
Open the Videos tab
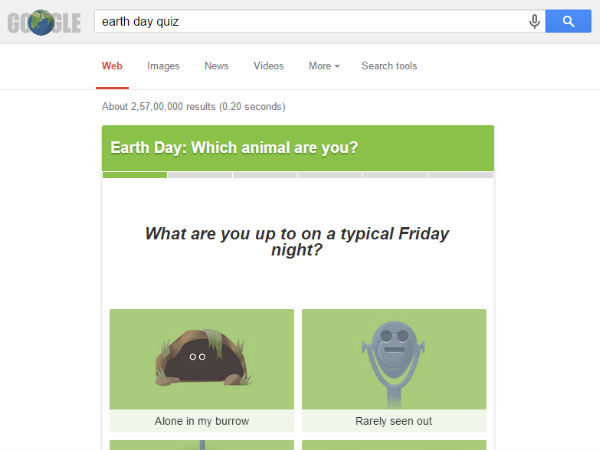(x=268, y=66)
